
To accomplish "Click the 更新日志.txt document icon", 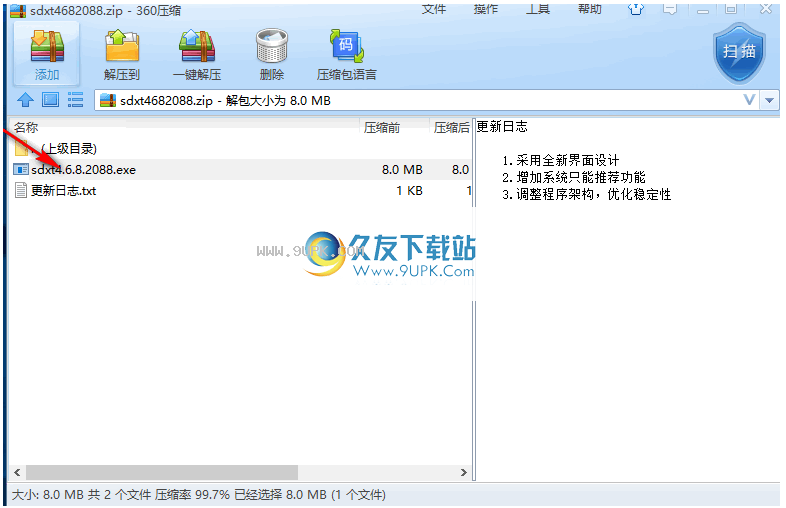I will pos(21,191).
